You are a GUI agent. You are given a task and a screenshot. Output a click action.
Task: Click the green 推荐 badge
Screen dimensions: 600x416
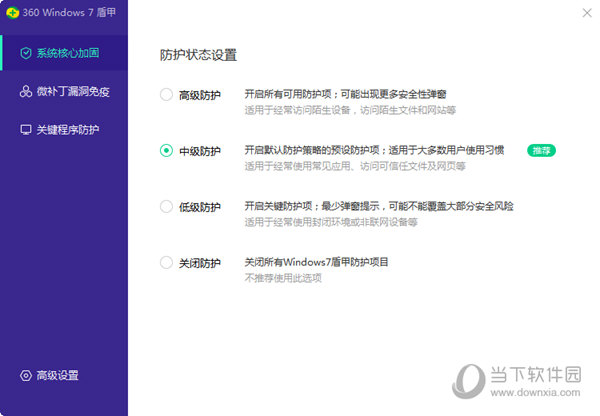click(x=541, y=150)
